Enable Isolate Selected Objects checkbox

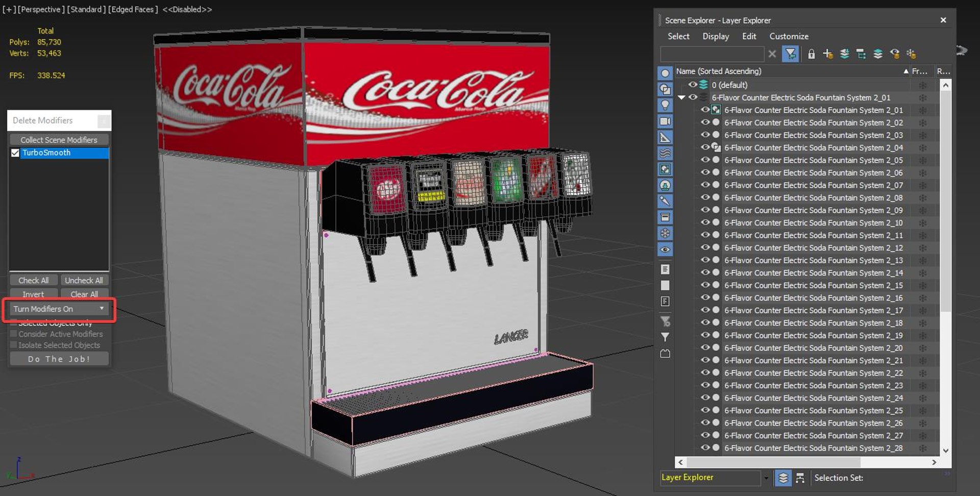(x=14, y=345)
